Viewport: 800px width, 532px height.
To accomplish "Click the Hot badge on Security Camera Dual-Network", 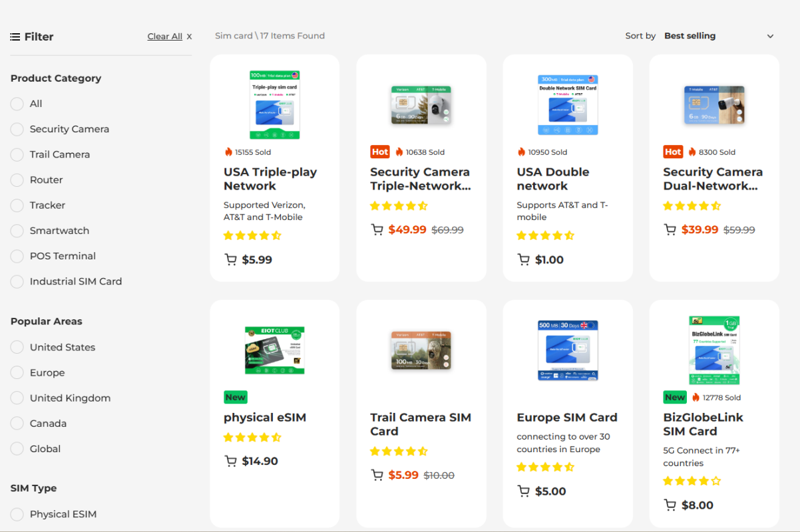I will 673,152.
